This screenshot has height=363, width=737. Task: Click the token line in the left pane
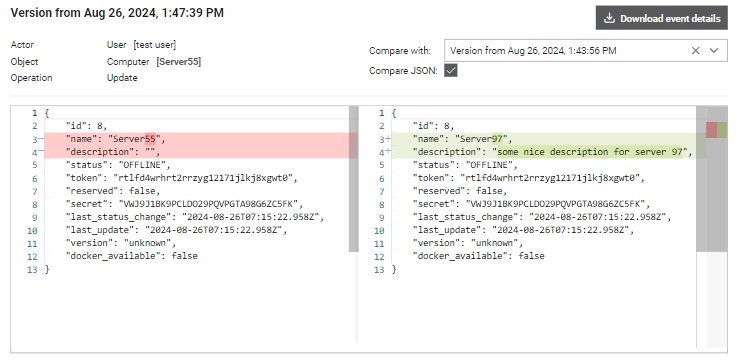click(x=181, y=178)
